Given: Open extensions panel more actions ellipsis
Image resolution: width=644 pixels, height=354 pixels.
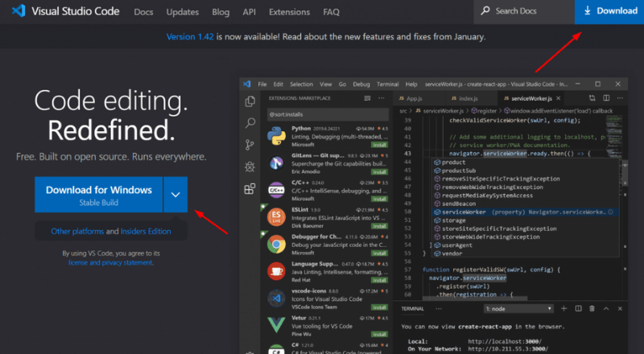Looking at the screenshot, I should [382, 98].
